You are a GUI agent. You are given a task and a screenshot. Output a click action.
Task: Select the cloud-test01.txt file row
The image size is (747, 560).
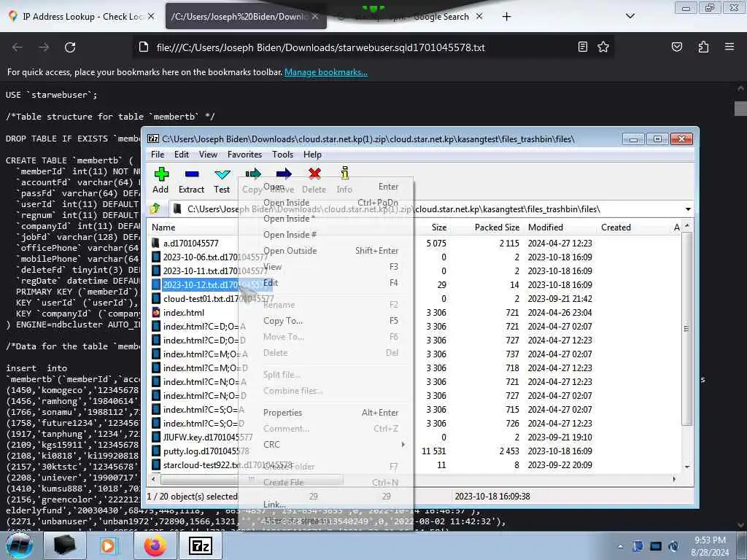[x=218, y=298]
